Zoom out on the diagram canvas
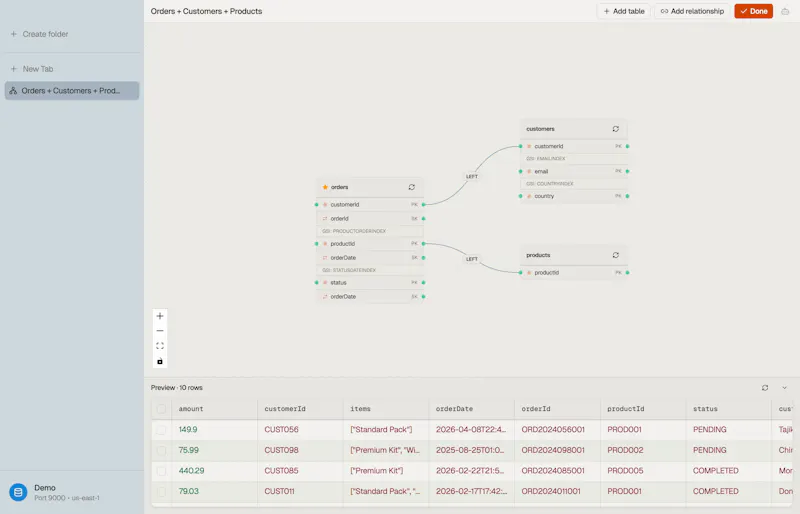800x514 pixels. click(160, 331)
